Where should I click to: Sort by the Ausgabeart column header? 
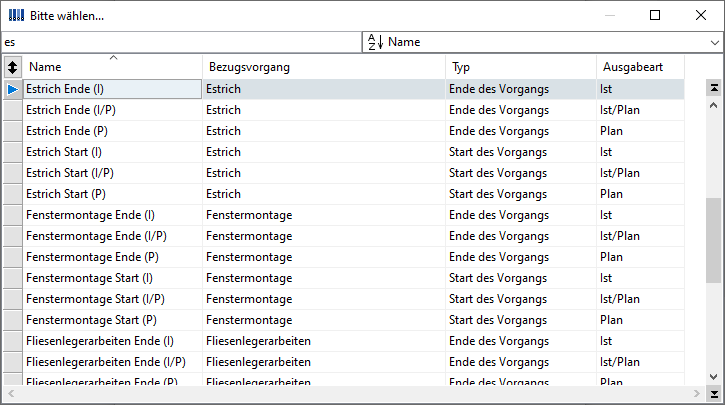coord(640,67)
